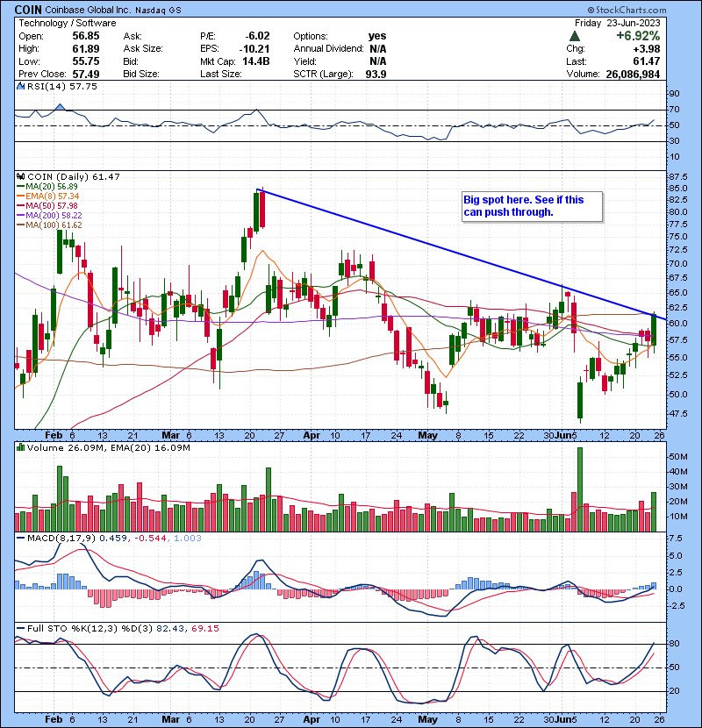This screenshot has width=702, height=728.
Task: Click the Volume 26.09M, EMA(20) 16.09M label
Action: [108, 447]
